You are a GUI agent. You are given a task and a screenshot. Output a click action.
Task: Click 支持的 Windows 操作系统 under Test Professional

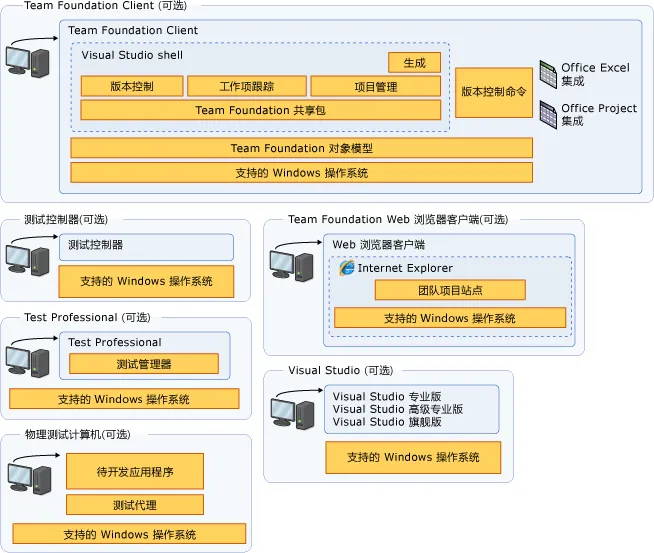pyautogui.click(x=124, y=399)
